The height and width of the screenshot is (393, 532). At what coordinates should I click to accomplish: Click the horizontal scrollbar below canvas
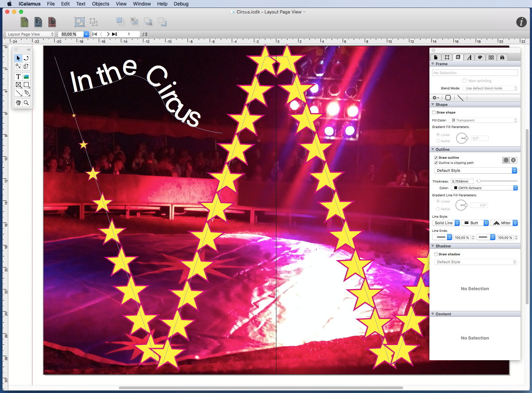tap(261, 388)
